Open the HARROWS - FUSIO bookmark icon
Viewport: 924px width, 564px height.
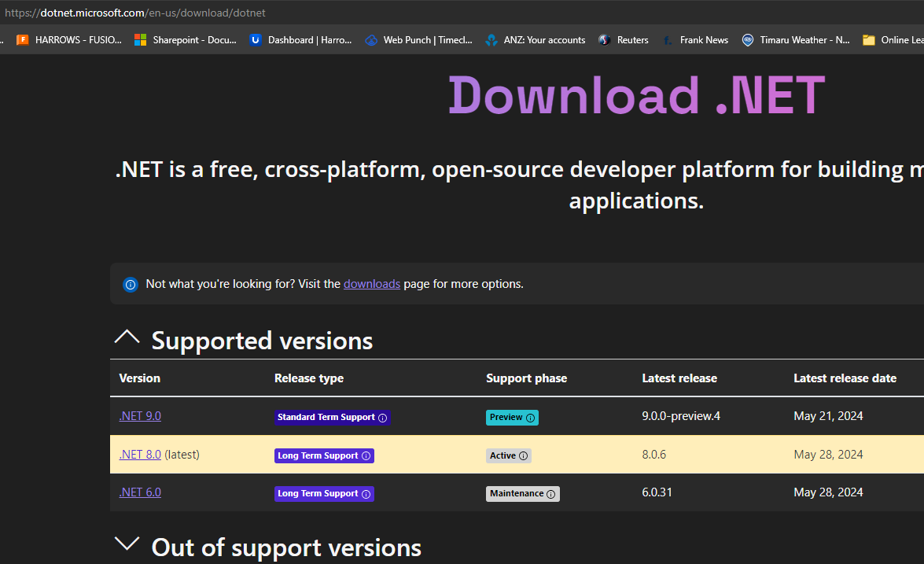coord(22,40)
